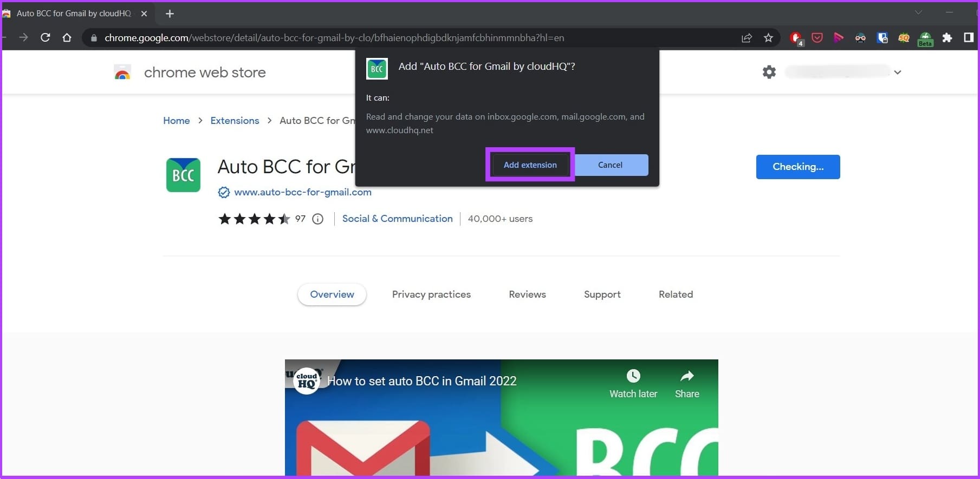Select the Overview tab

332,294
